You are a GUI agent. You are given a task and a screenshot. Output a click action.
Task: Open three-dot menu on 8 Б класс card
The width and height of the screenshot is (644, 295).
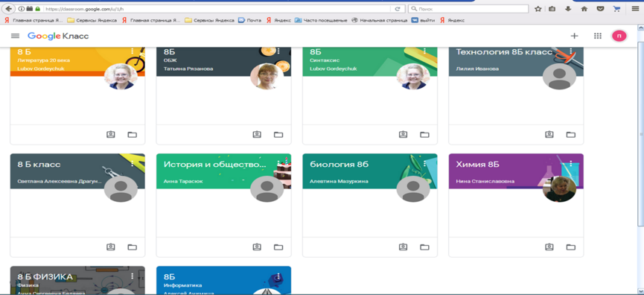tap(133, 164)
